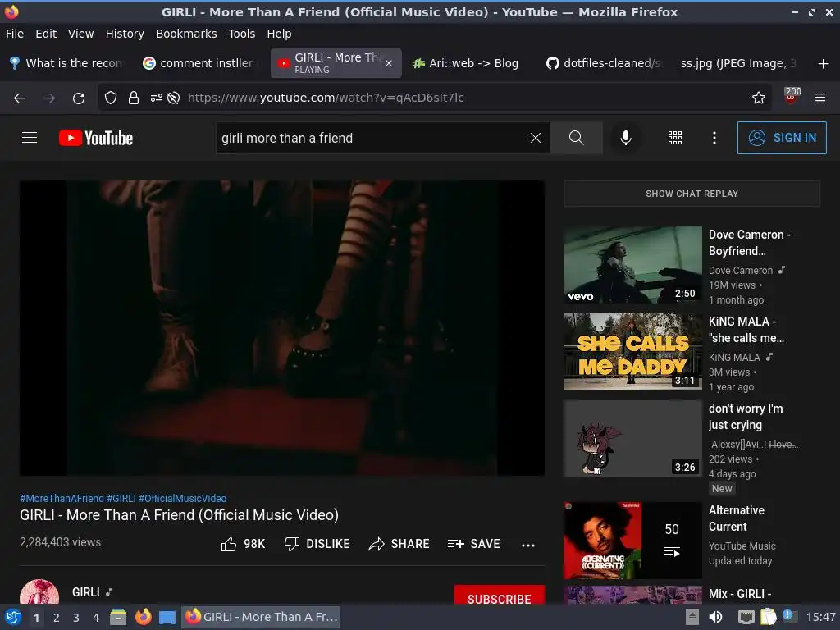This screenshot has height=630, width=840.
Task: Open the History menu
Action: coord(125,34)
